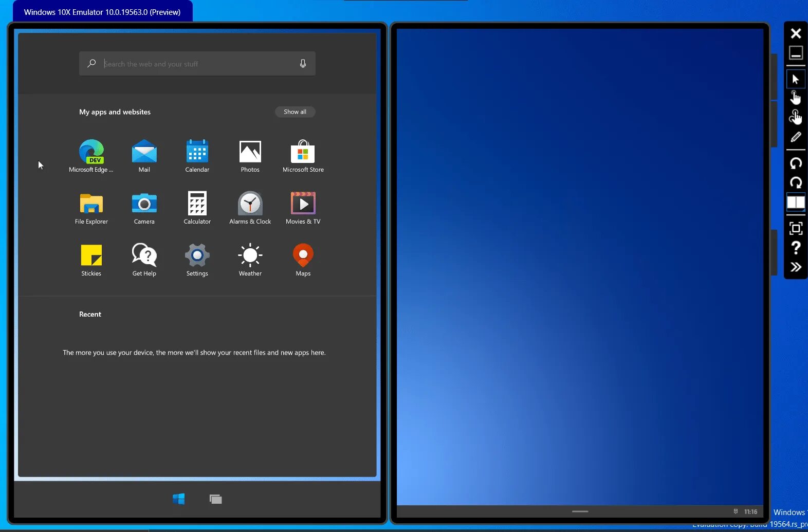Click the right screen bottom gesture handle
The height and width of the screenshot is (532, 808).
point(580,511)
